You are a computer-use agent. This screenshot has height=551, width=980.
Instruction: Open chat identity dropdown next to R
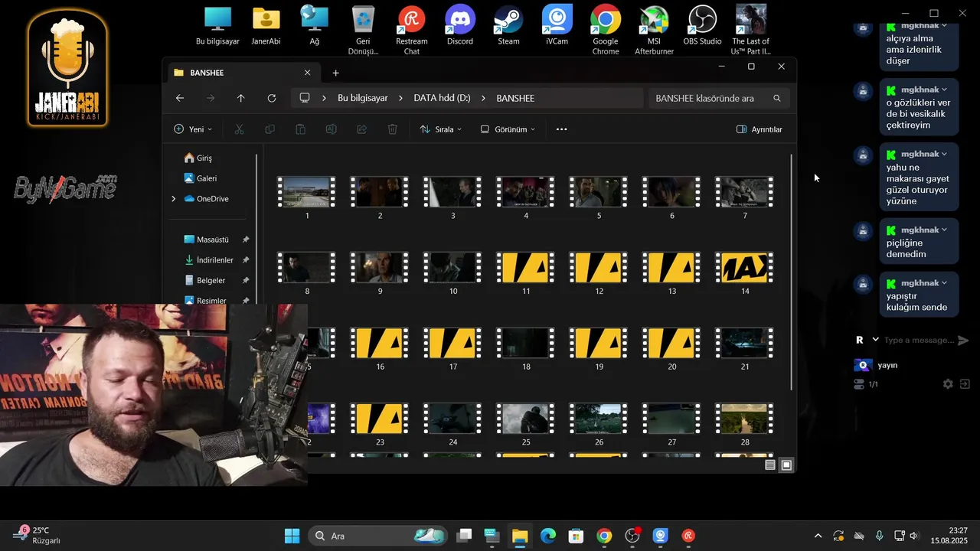[x=875, y=339]
